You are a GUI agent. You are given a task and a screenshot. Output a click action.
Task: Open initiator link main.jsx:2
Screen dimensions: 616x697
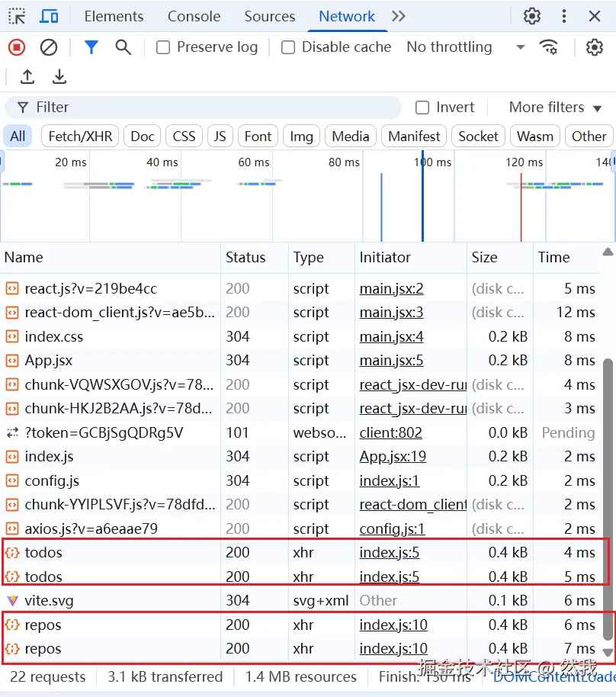[391, 289]
